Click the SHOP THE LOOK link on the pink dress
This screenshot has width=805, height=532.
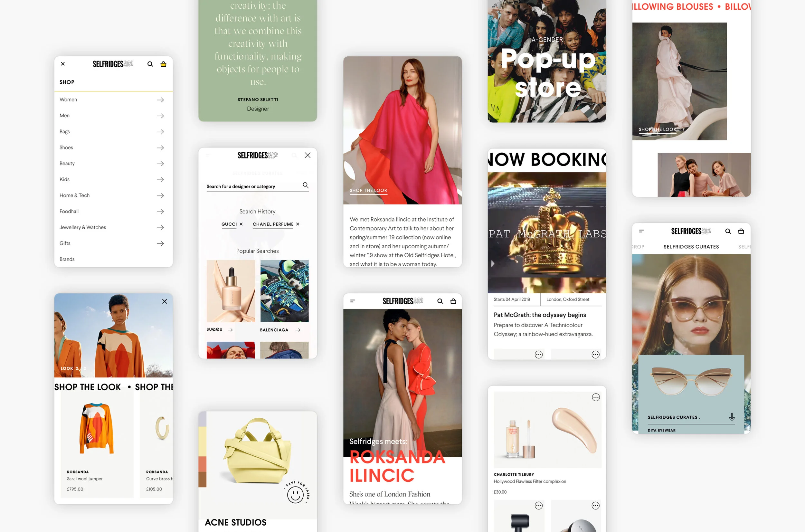coord(368,191)
